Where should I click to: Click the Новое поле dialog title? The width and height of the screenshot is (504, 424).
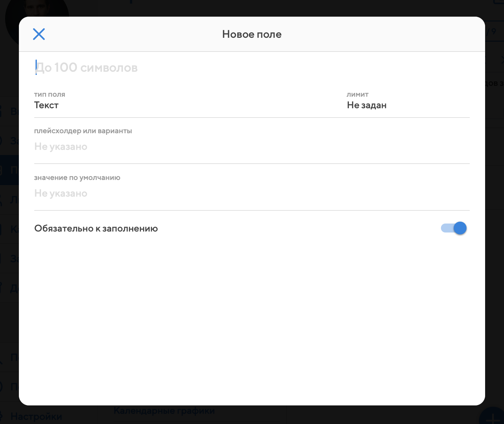(252, 34)
